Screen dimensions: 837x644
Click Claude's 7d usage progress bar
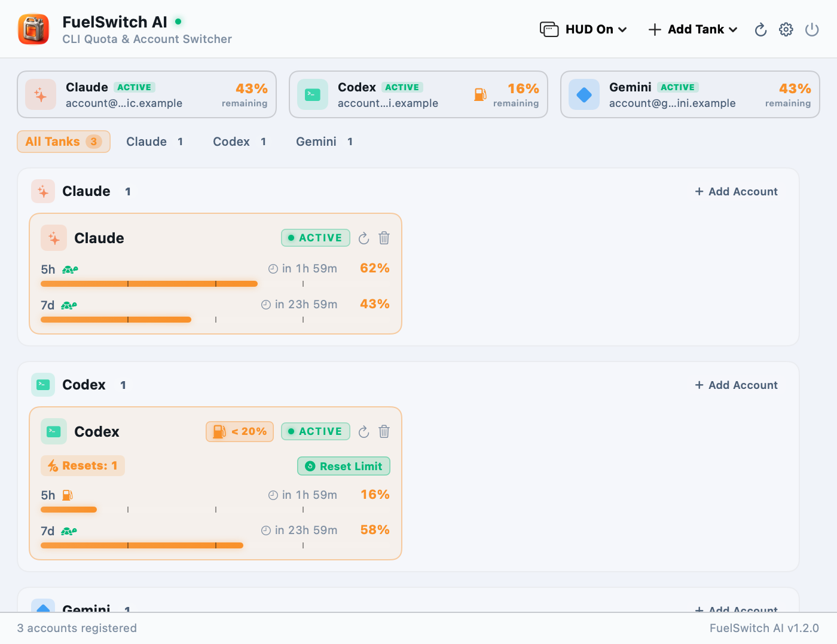click(215, 320)
